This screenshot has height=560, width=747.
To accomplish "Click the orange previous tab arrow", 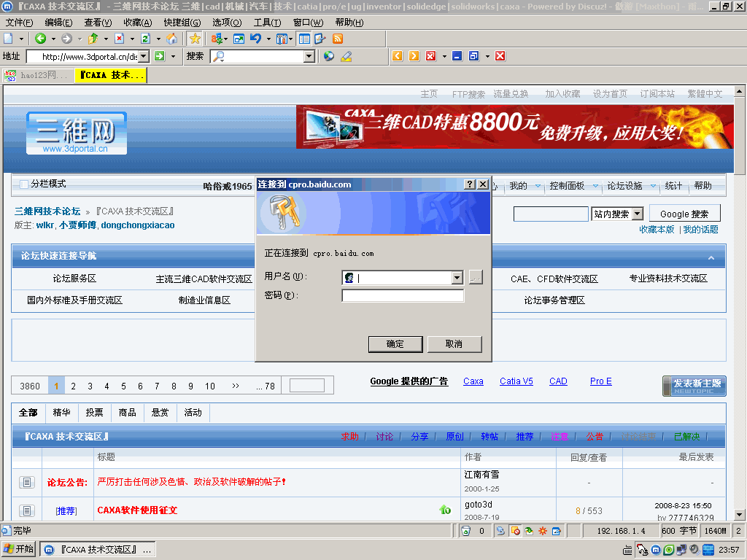I will [398, 56].
